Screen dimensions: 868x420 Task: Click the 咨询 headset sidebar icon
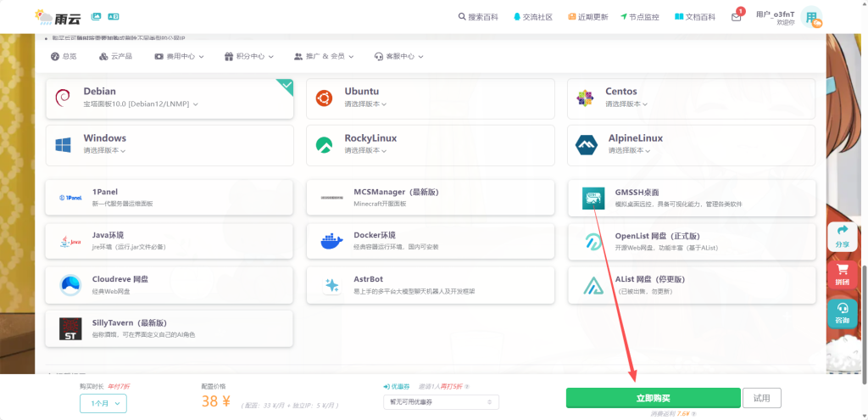842,311
